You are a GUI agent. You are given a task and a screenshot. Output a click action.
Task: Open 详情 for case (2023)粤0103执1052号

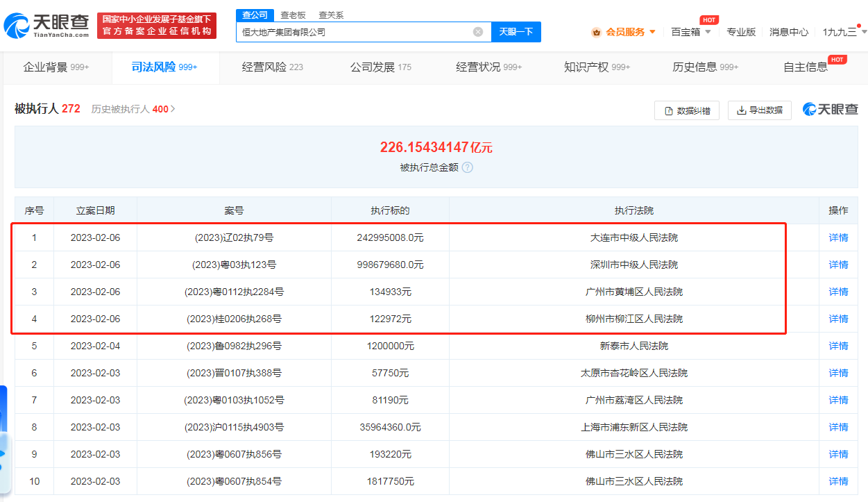click(838, 400)
